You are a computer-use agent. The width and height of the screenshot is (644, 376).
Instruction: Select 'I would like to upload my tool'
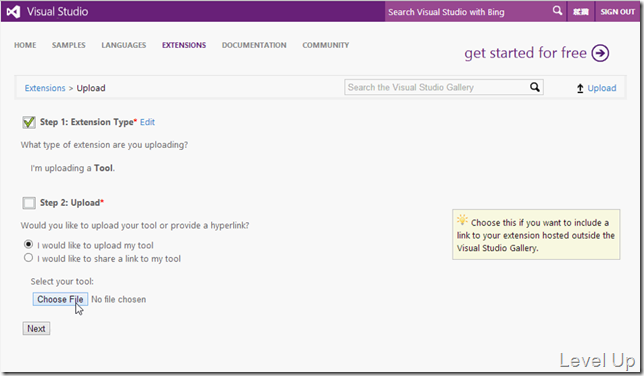(28, 244)
